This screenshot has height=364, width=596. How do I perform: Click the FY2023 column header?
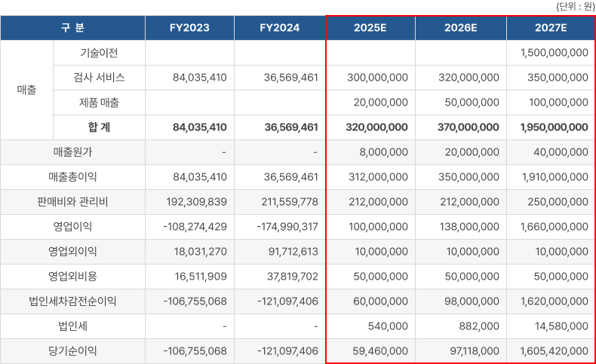coord(189,28)
